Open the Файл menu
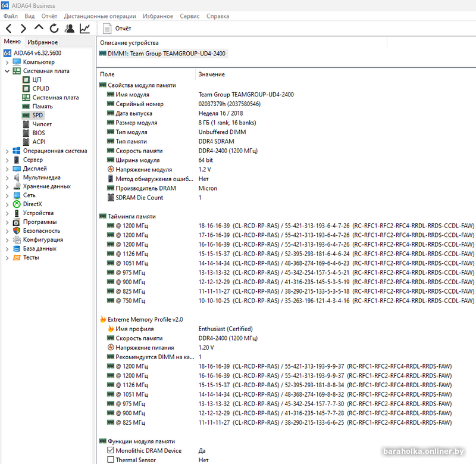Viewport: 476px width, 464px height. tap(11, 16)
